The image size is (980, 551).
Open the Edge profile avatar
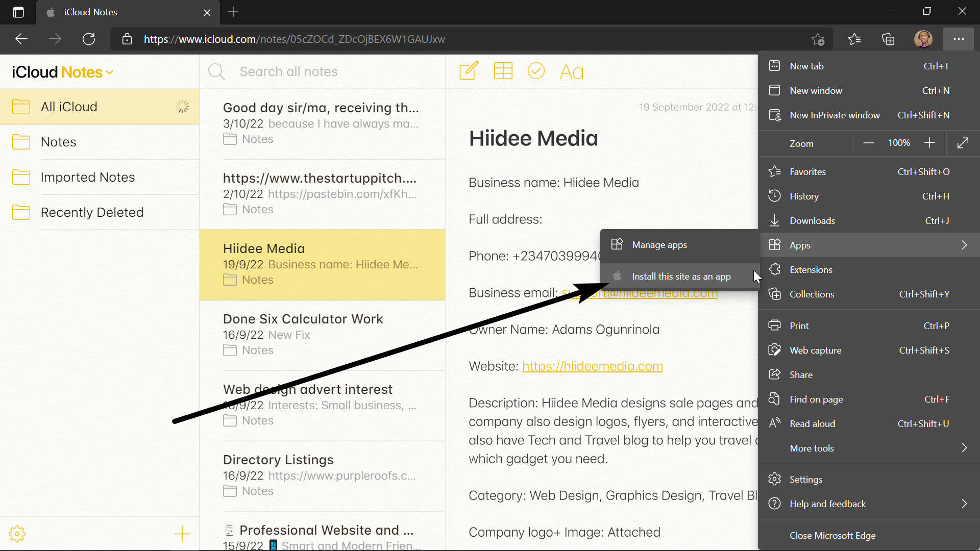[923, 39]
